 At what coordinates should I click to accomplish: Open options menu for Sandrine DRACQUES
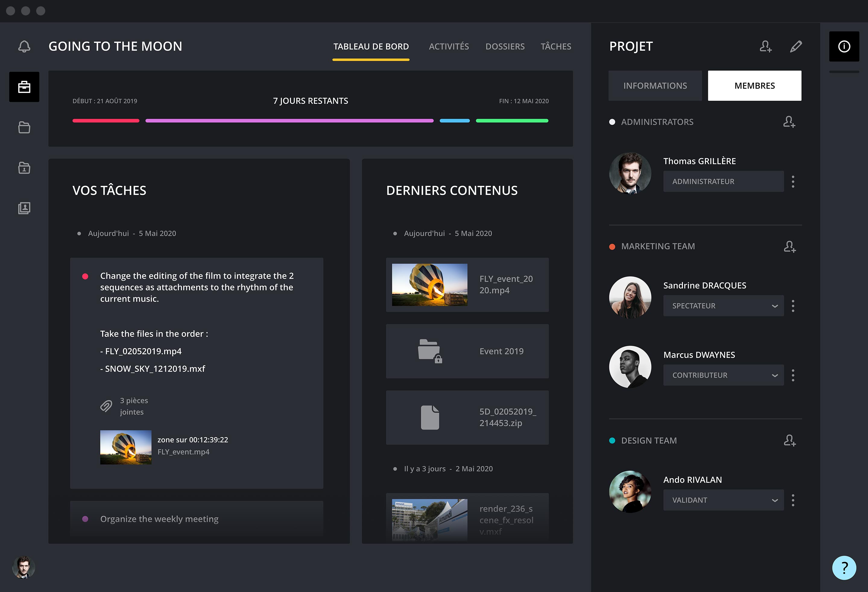coord(793,306)
